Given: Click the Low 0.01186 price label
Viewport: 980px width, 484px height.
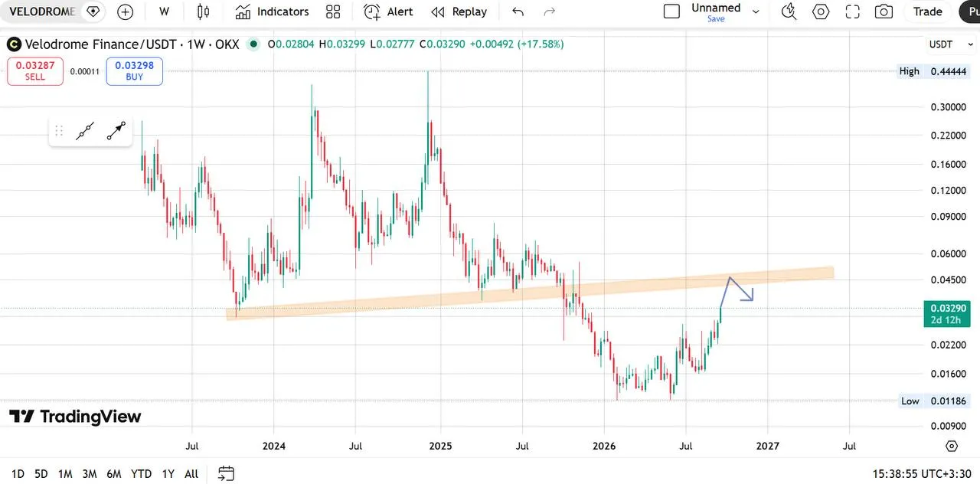Looking at the screenshot, I should tap(934, 401).
